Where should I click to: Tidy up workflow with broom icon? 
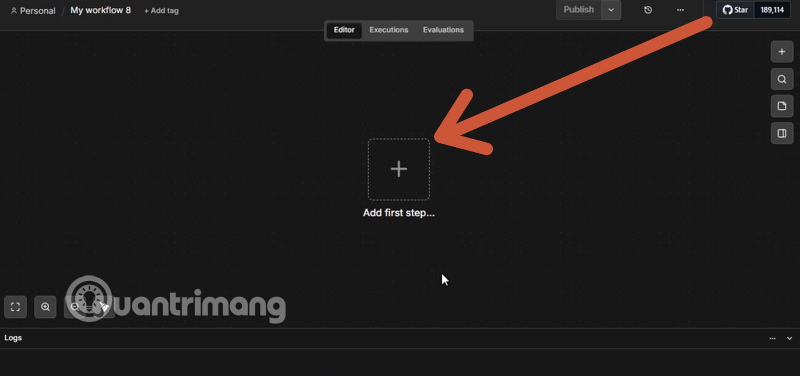[x=104, y=307]
